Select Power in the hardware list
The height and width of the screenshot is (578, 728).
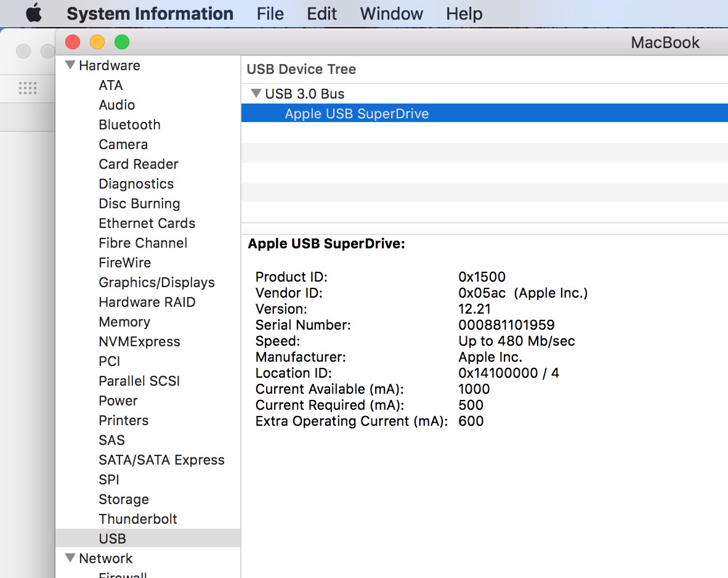pyautogui.click(x=118, y=401)
